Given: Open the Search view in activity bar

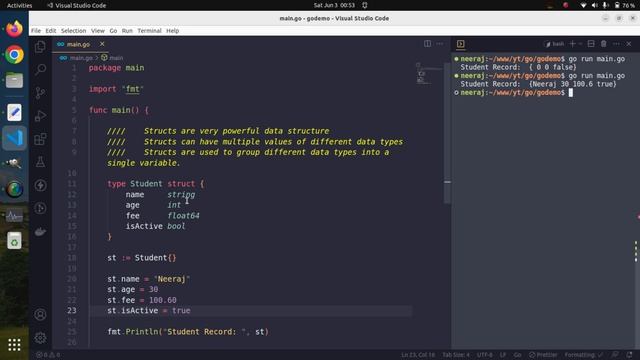Looking at the screenshot, I should pyautogui.click(x=40, y=69).
